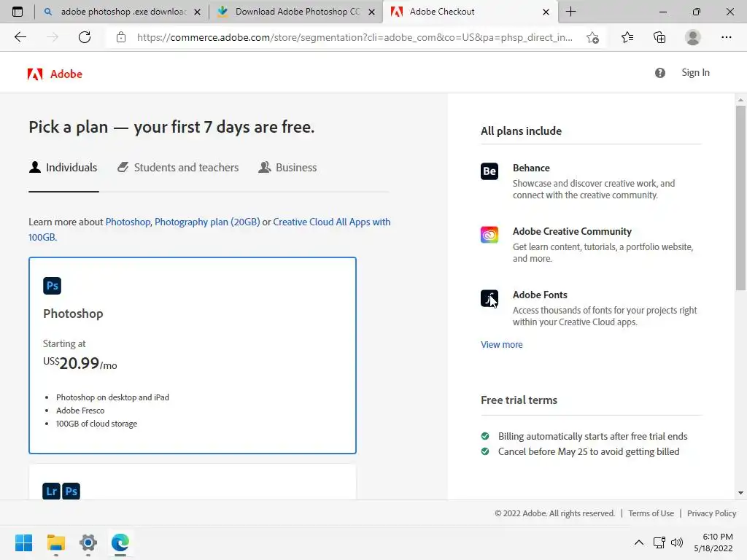Select the Photoshop US$20.99/mo plan card

[193, 355]
